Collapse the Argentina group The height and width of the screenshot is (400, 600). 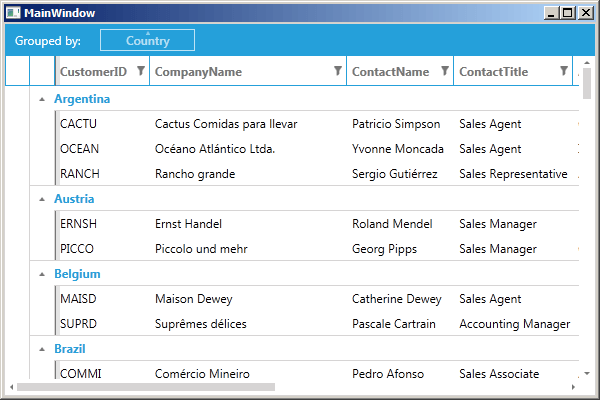click(x=41, y=99)
